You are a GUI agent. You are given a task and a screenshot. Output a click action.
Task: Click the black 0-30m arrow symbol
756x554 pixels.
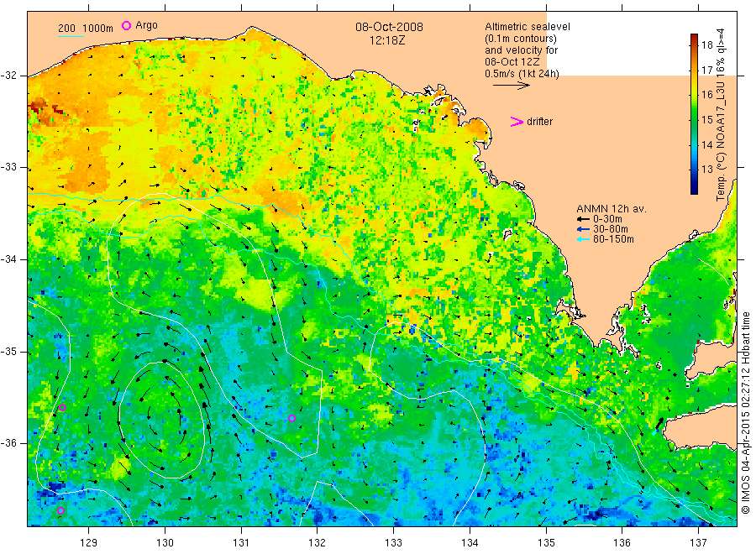click(x=583, y=219)
